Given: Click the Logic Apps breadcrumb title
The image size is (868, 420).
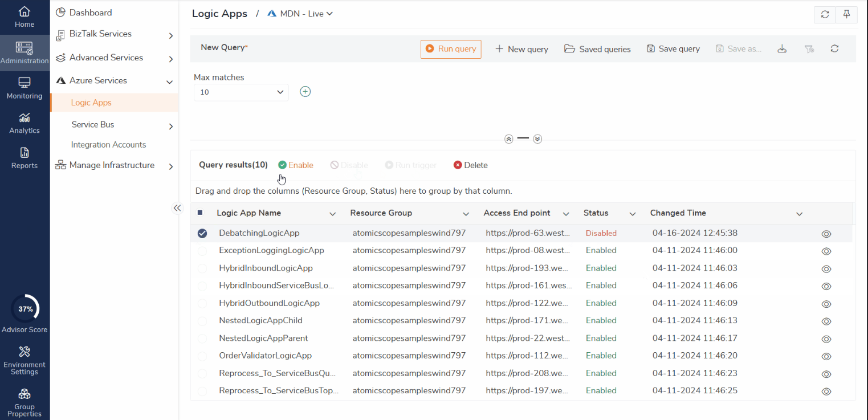Looking at the screenshot, I should [x=219, y=14].
